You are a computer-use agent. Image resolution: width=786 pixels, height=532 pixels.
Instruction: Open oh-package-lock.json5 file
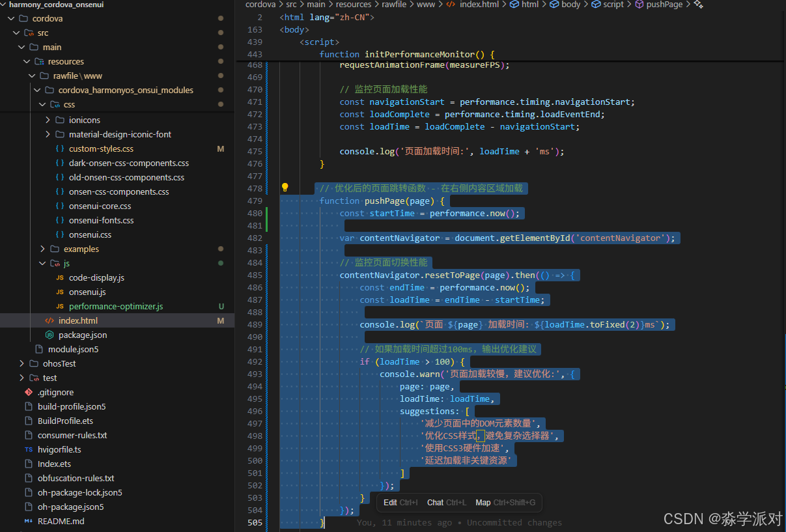coord(80,493)
